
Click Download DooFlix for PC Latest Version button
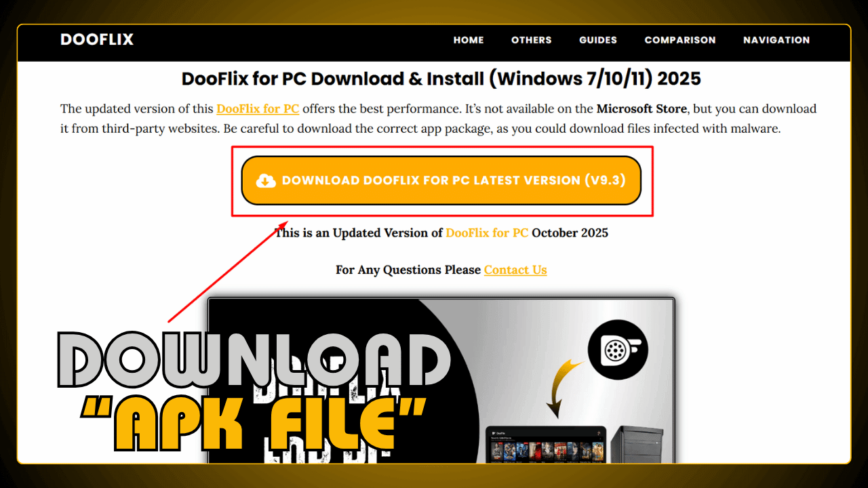[441, 180]
